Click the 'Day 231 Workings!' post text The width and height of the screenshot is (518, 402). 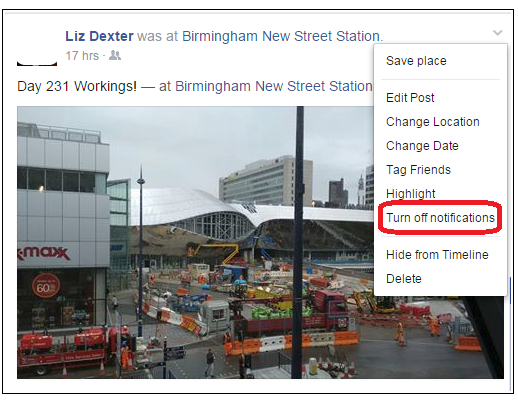point(77,86)
